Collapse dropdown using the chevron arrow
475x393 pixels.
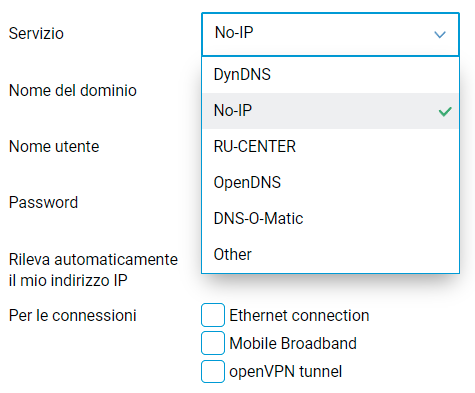pos(440,35)
